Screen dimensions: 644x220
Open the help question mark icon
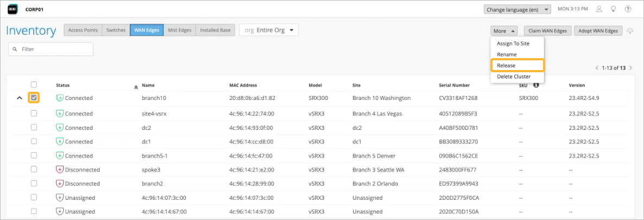(628, 9)
